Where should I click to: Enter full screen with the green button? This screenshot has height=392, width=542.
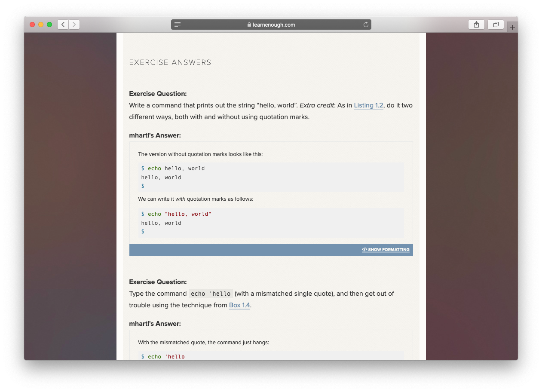(49, 24)
